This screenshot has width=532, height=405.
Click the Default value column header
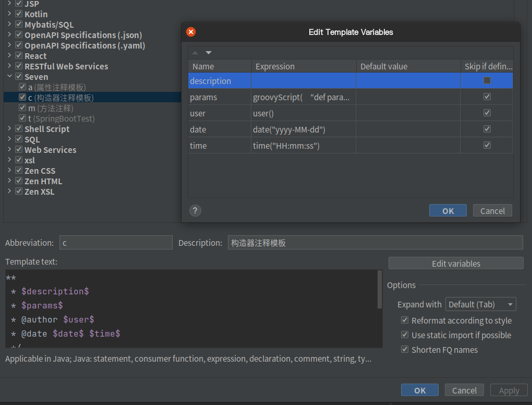point(408,66)
